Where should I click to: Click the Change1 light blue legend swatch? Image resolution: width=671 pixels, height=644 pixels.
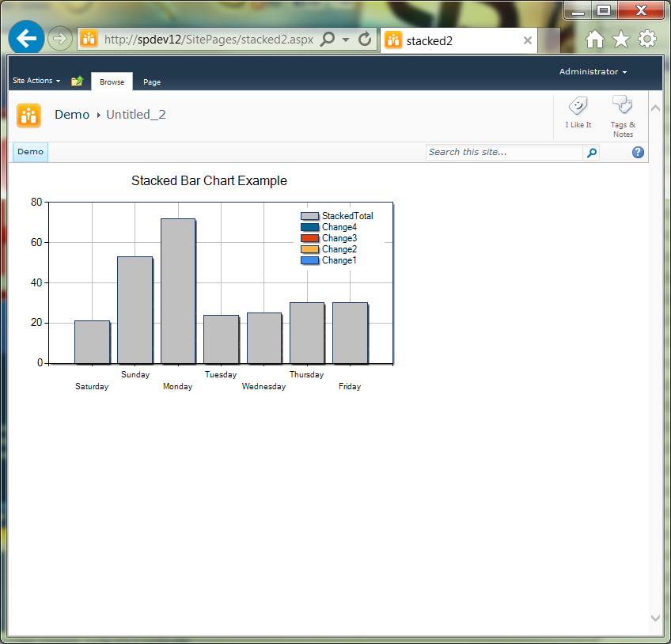309,260
